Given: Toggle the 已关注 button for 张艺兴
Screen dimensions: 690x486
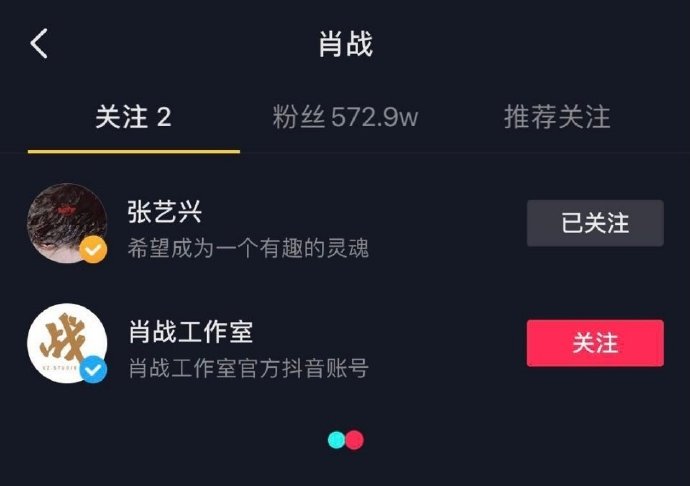Looking at the screenshot, I should click(595, 223).
